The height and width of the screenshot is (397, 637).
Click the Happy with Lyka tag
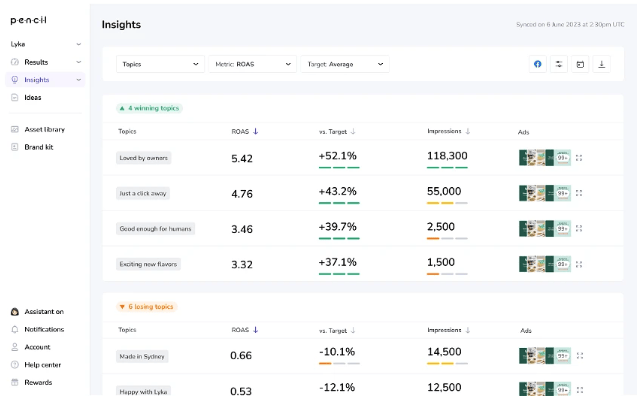click(143, 391)
